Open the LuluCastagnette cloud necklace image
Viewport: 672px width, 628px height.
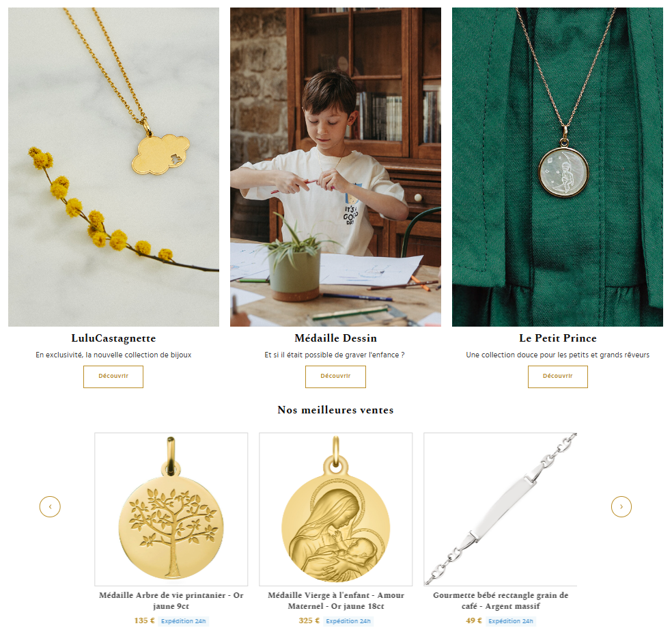(113, 167)
